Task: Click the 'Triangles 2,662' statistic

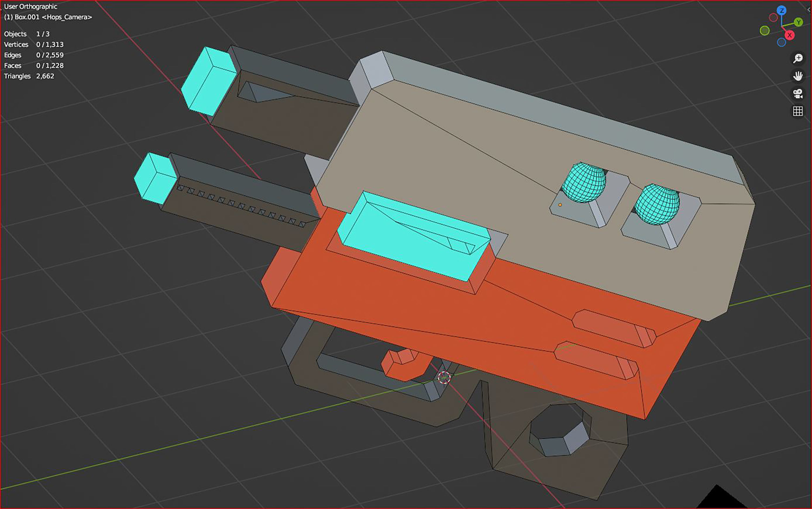Action: coord(29,76)
